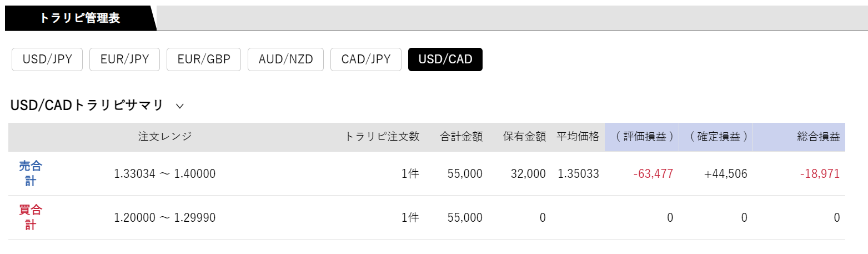868x254 pixels.
Task: Click the 保有金額 column header
Action: 525,137
